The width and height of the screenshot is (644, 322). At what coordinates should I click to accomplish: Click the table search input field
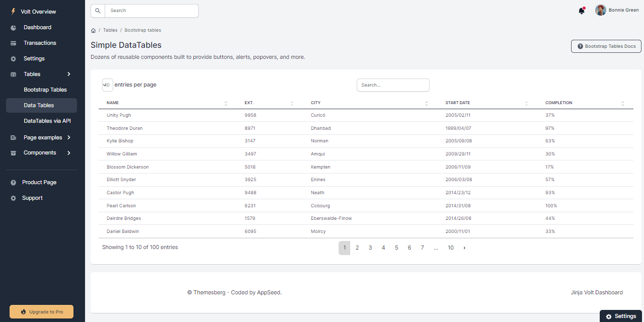click(x=393, y=85)
